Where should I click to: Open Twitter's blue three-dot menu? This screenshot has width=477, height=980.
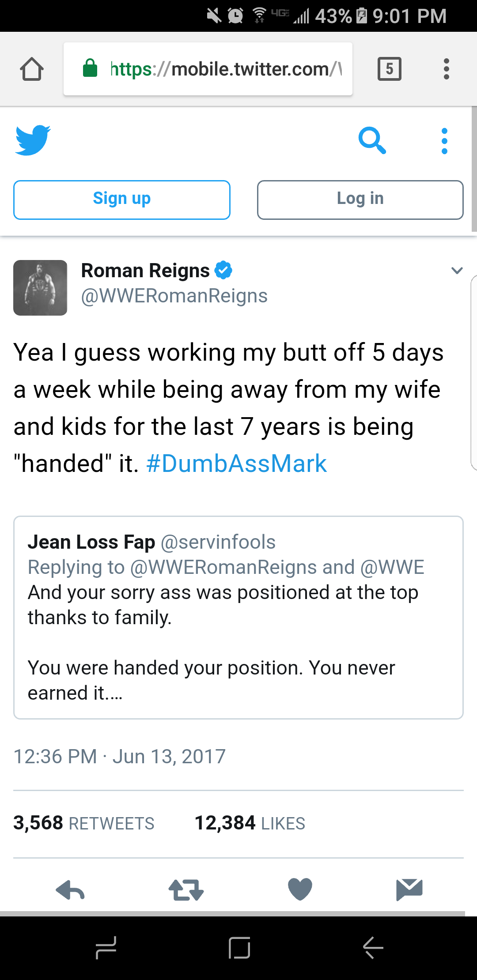444,141
